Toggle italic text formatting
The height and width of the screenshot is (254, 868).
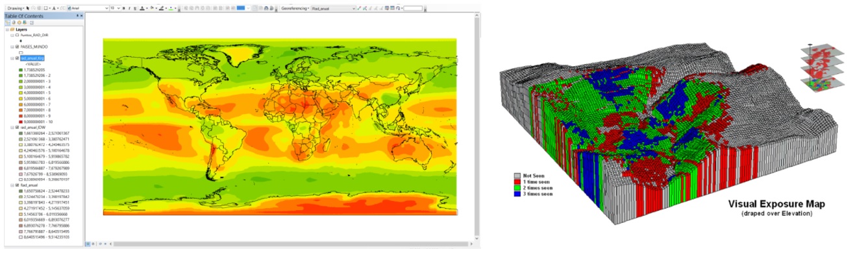pos(129,8)
